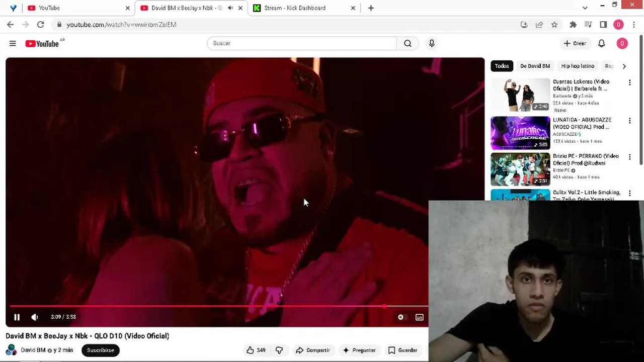The height and width of the screenshot is (362, 644).
Task: Open the browser side panel icon
Action: point(603,24)
